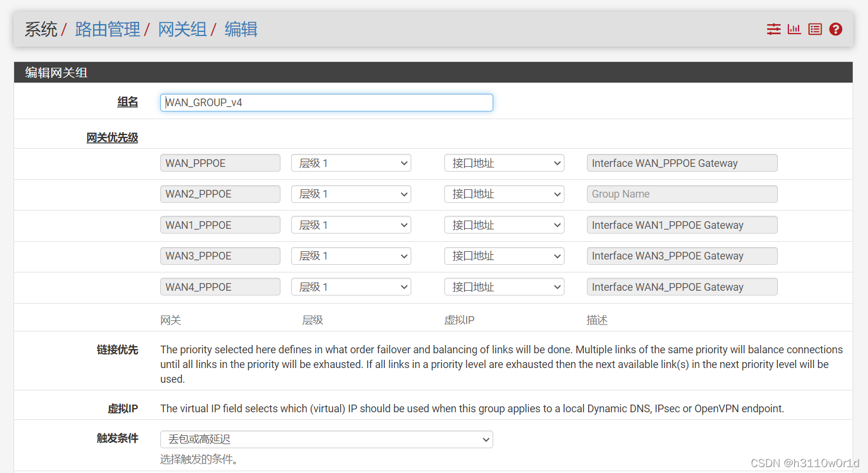
Task: Click the 网关 column caption
Action: pyautogui.click(x=171, y=320)
